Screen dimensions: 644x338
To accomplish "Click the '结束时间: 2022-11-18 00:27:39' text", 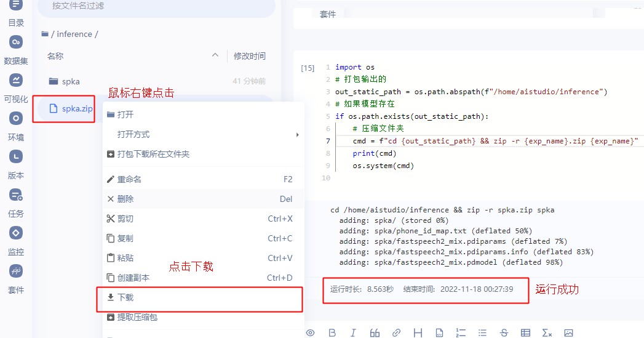I will [458, 289].
